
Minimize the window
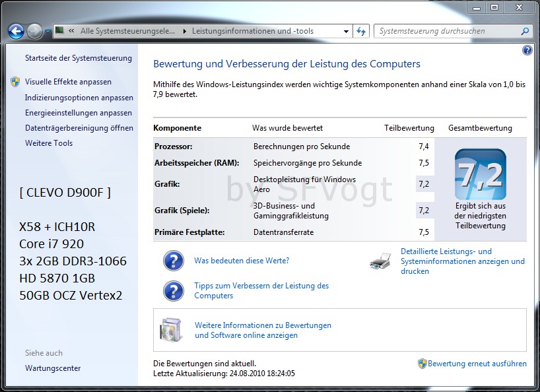477,7
